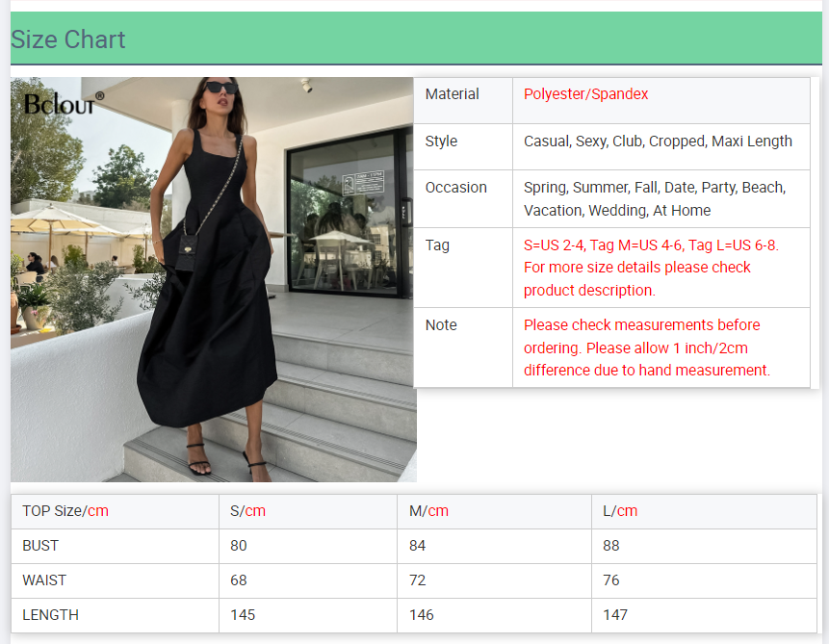Click the bust value 80 for small
The image size is (829, 644).
click(239, 546)
